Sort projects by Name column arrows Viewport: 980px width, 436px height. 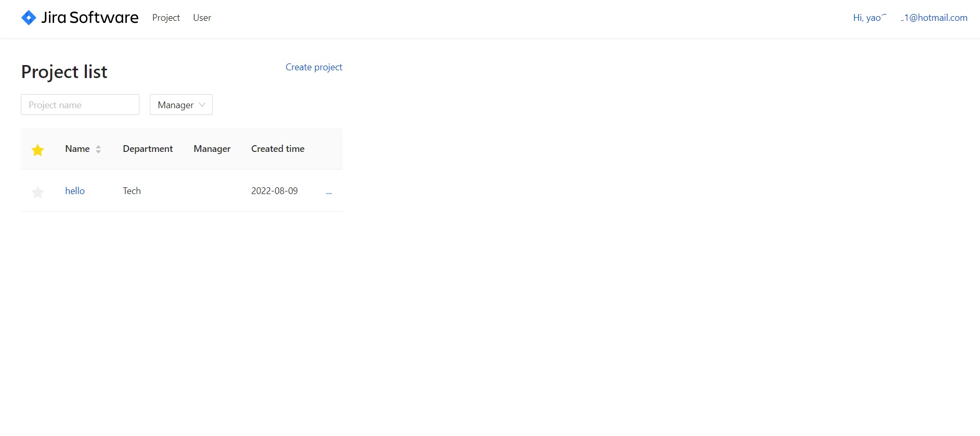tap(98, 149)
